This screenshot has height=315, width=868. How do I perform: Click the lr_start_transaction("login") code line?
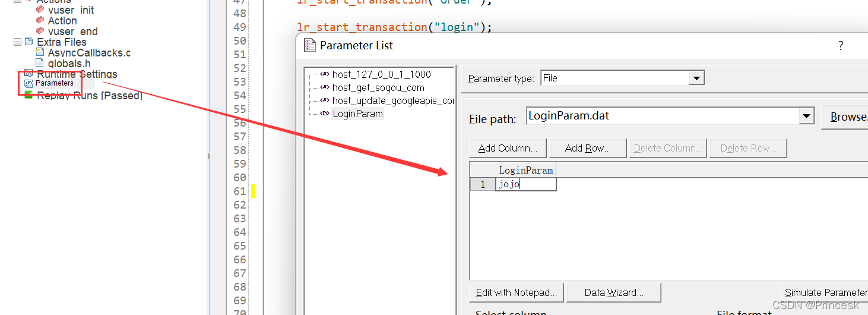394,27
